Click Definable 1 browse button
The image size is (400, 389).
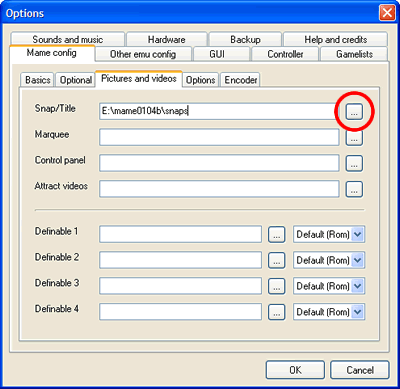(x=277, y=234)
